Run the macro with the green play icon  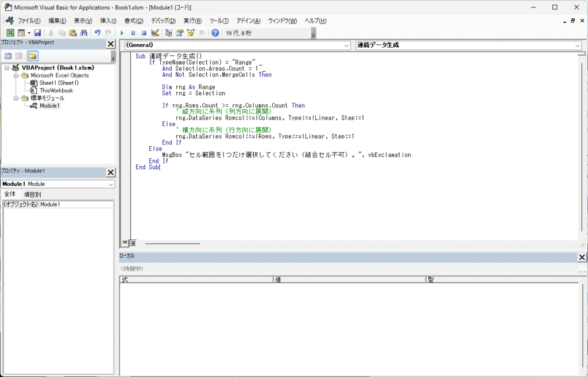[x=122, y=33]
